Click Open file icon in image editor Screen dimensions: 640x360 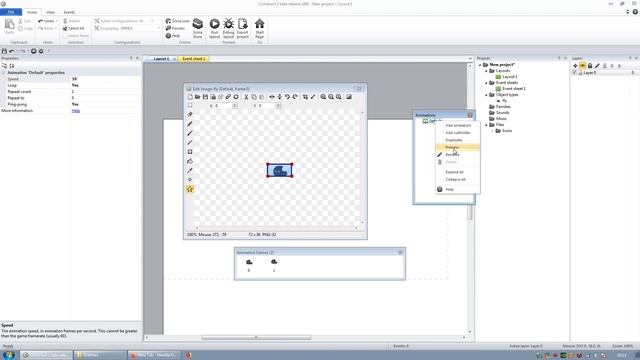(x=198, y=97)
